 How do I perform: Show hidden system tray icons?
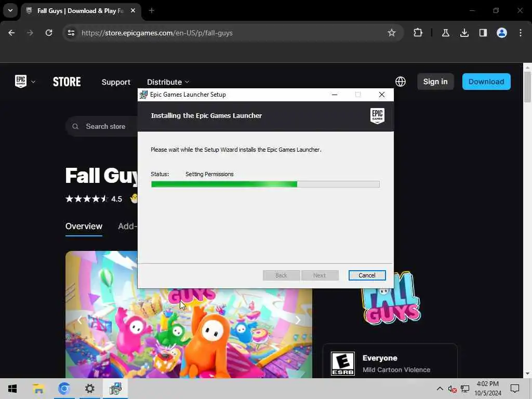(440, 389)
